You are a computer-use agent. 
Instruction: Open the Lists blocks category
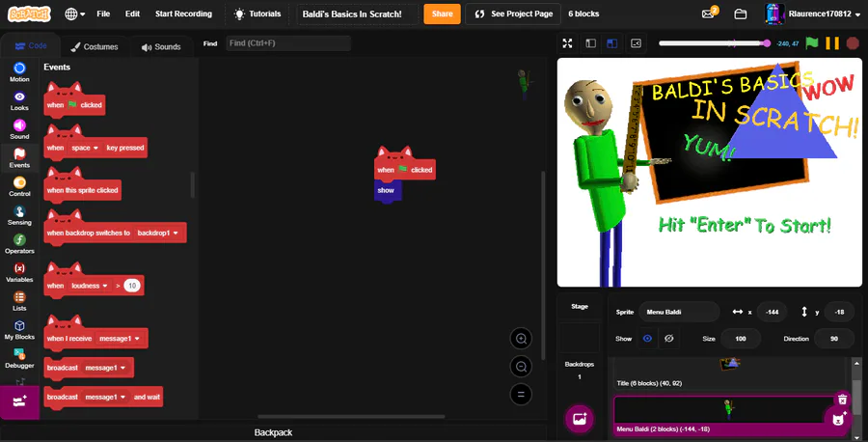coord(19,301)
